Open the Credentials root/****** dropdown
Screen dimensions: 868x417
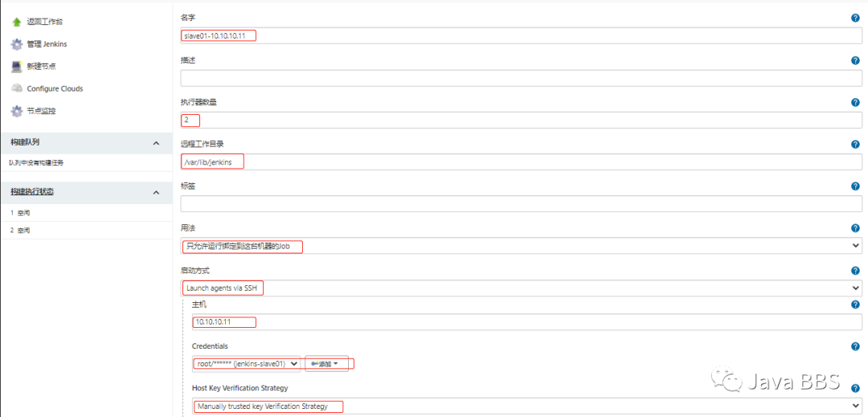click(247, 364)
